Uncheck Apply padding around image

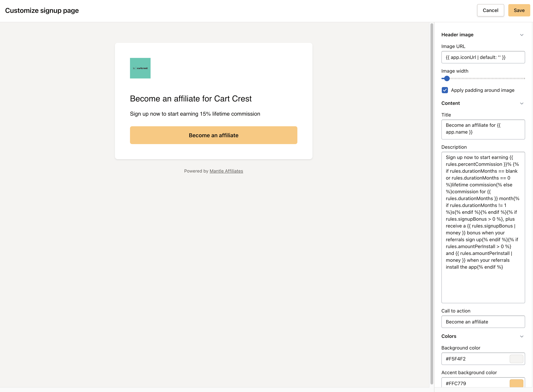pos(445,90)
